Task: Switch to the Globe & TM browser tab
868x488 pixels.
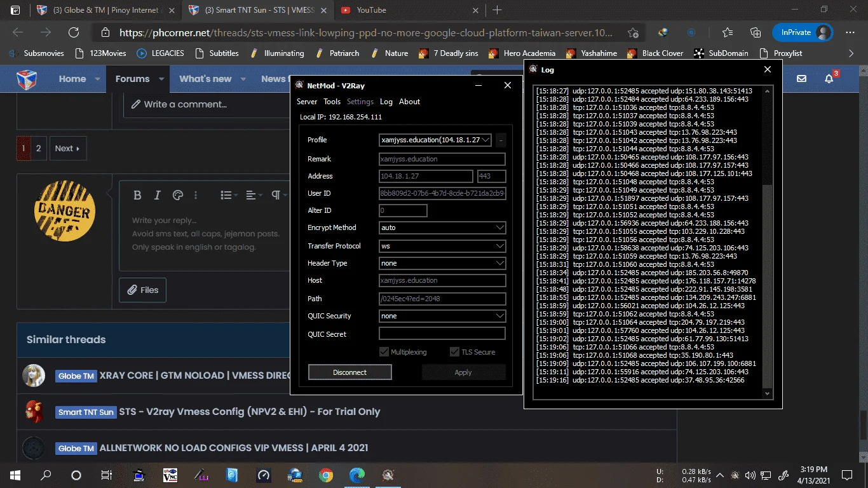Action: tap(106, 10)
